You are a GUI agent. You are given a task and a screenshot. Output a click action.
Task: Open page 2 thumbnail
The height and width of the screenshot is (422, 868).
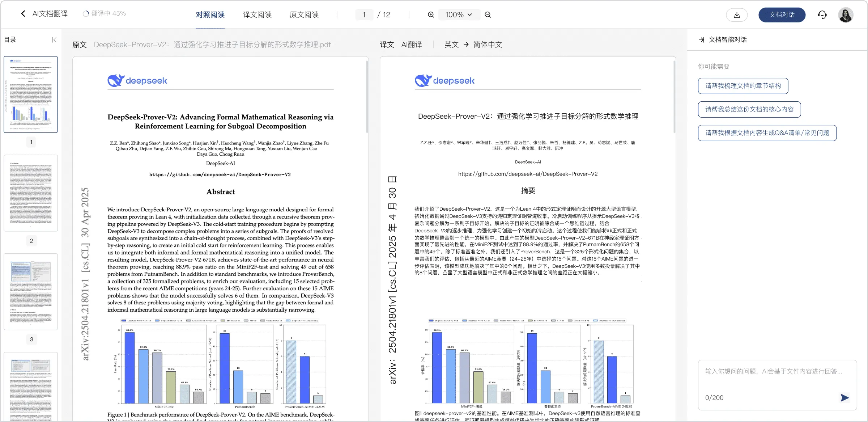point(31,193)
